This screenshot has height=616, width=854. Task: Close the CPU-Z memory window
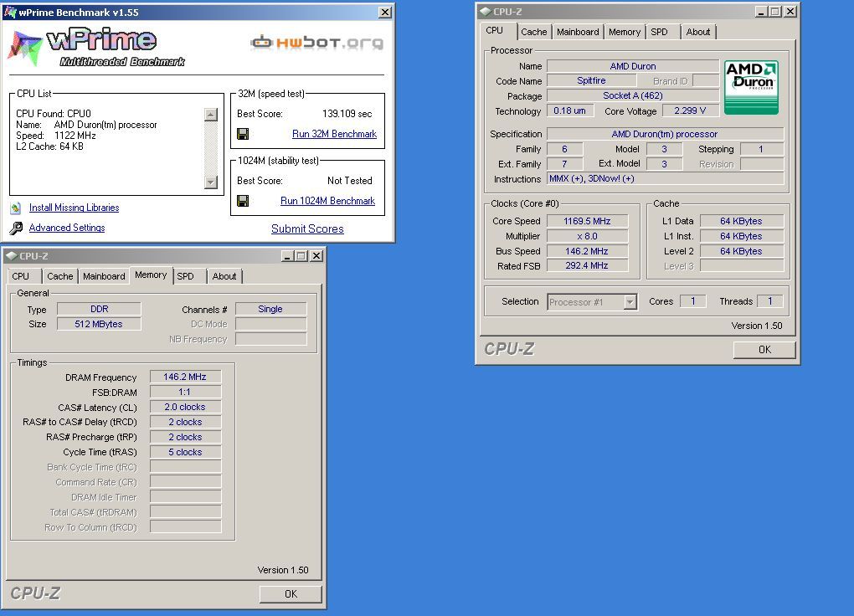pos(316,256)
